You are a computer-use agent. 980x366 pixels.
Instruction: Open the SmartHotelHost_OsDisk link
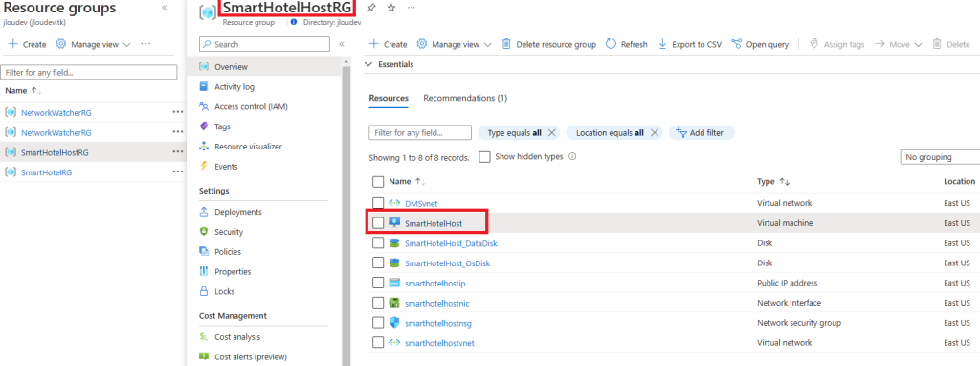click(448, 263)
